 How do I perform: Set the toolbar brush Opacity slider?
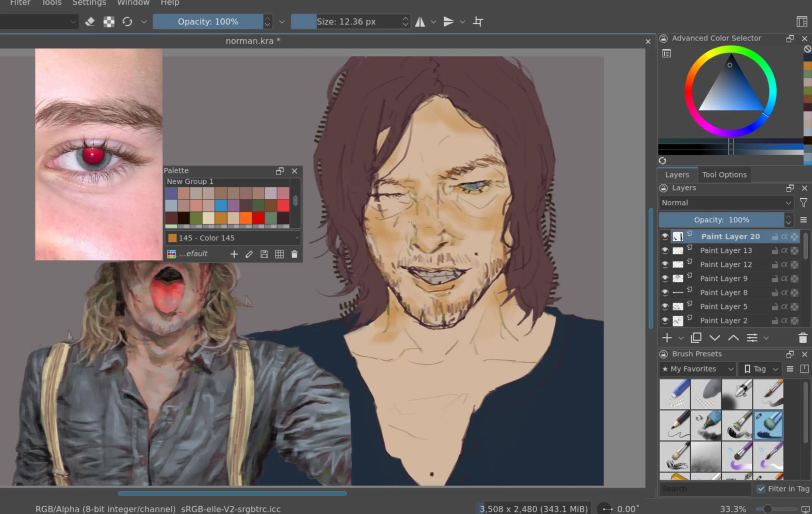(208, 21)
